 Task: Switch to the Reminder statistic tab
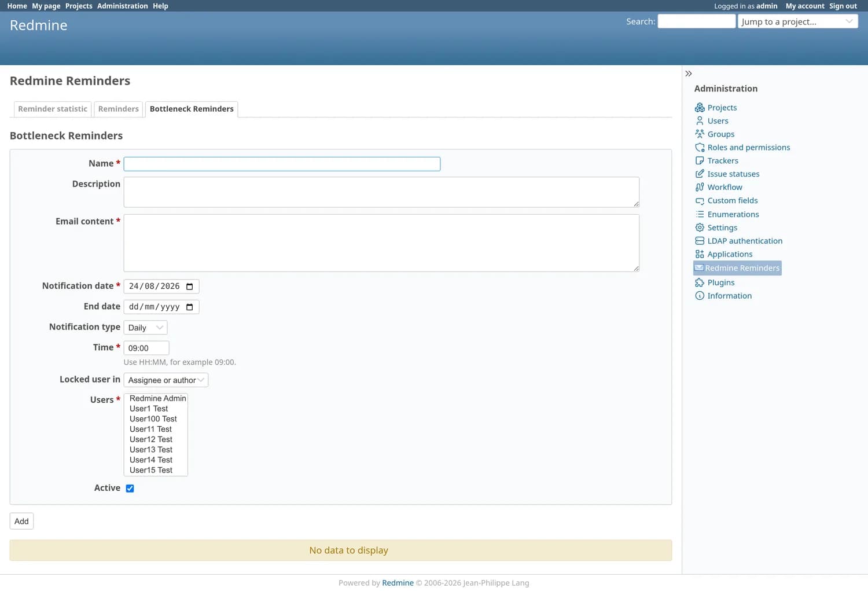(x=53, y=109)
